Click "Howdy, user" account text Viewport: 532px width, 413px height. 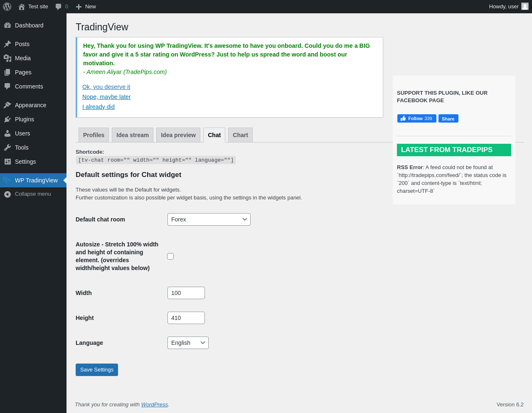pyautogui.click(x=504, y=7)
